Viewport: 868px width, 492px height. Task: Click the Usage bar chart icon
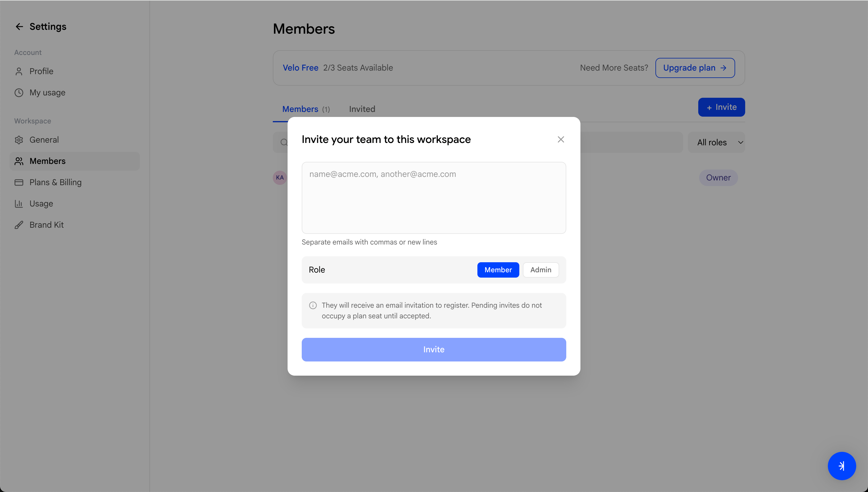(19, 204)
